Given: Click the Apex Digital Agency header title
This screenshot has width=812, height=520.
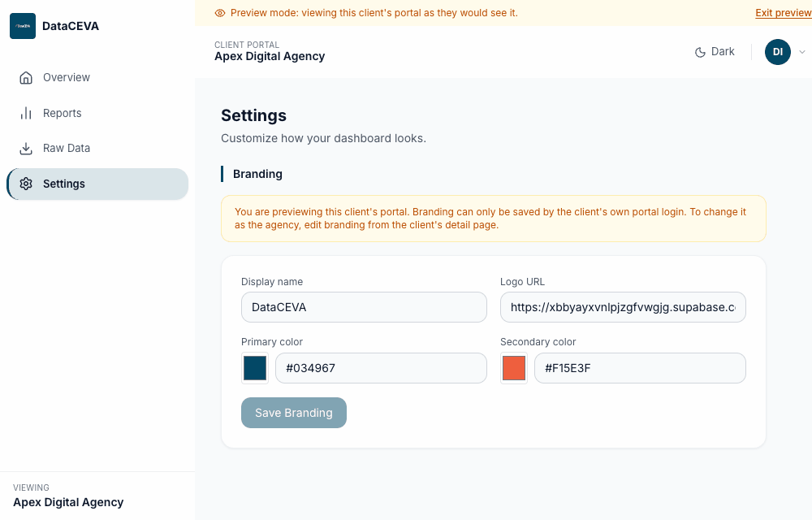Looking at the screenshot, I should pos(270,56).
